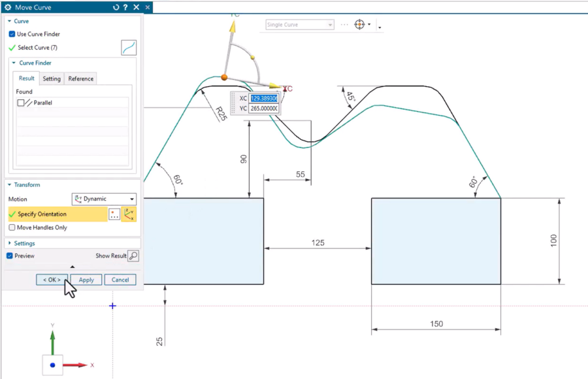Open the Point Dialog icon beside Specify Orientation

coord(112,214)
